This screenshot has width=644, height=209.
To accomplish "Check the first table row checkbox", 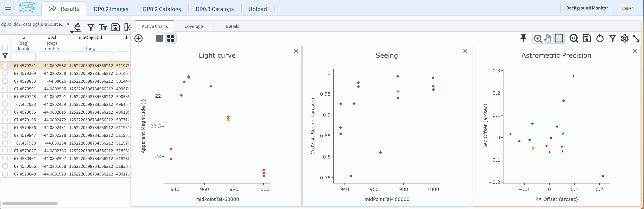I will 5,66.
